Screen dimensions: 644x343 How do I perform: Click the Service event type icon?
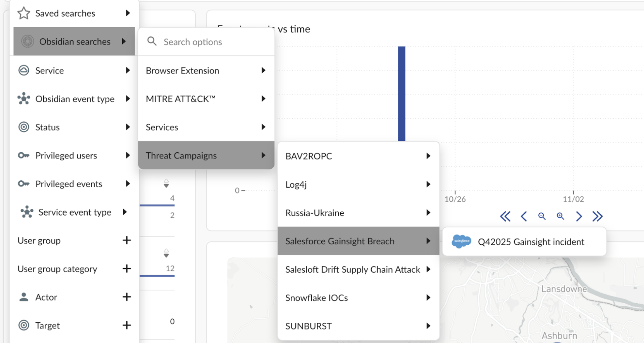click(x=27, y=212)
